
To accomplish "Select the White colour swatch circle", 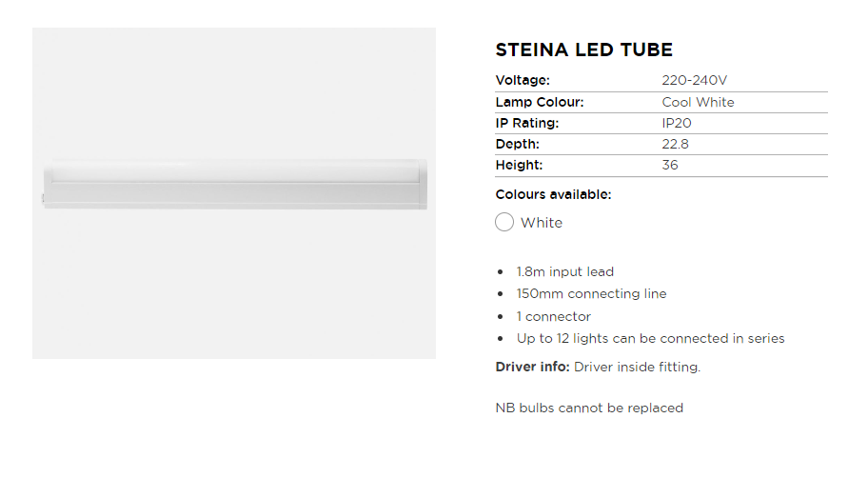I will pyautogui.click(x=504, y=223).
